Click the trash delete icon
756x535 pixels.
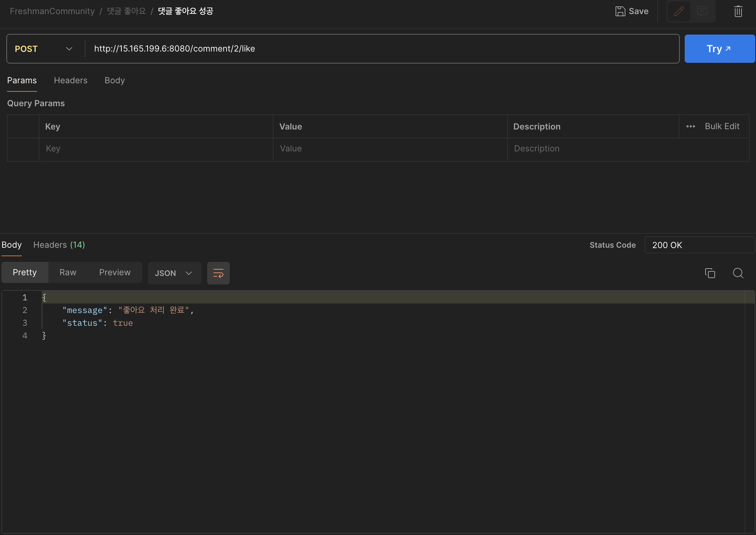click(738, 11)
